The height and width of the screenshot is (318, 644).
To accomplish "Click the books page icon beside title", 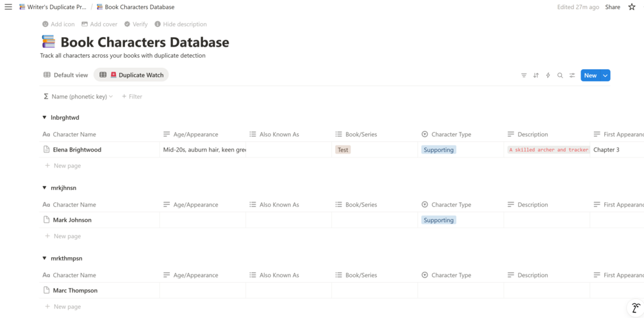I will (x=49, y=42).
